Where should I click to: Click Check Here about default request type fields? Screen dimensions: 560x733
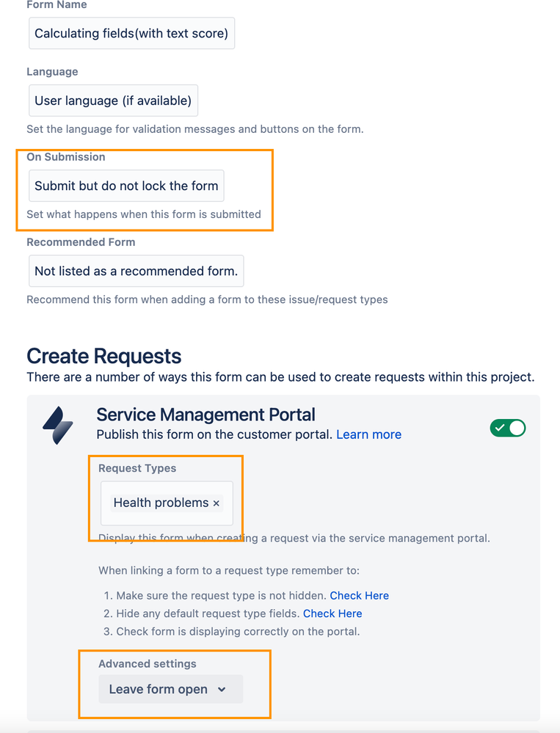coord(332,613)
